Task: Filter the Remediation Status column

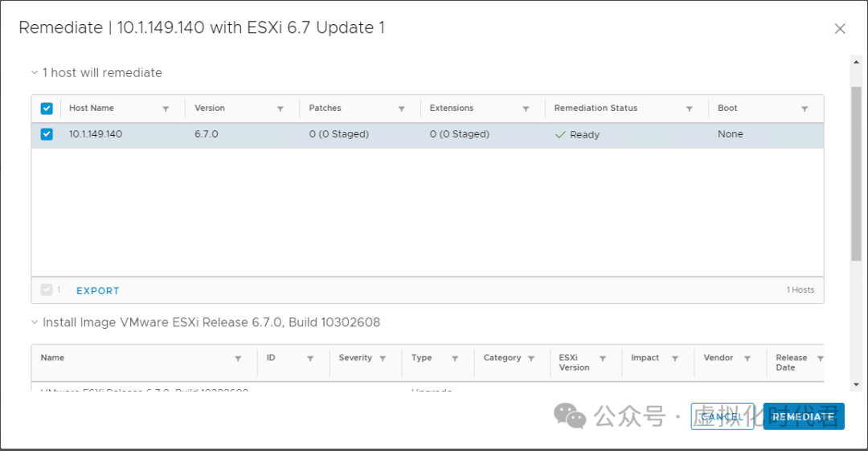Action: coord(690,109)
